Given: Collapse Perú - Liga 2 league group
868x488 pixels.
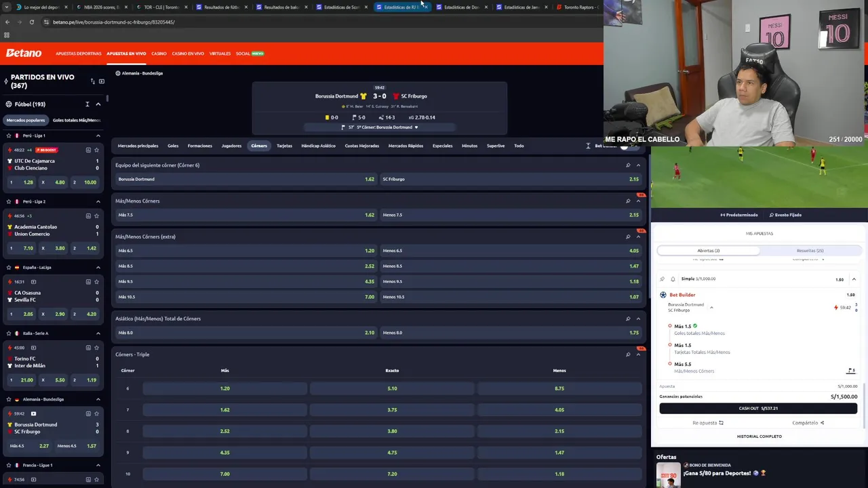Looking at the screenshot, I should point(98,201).
